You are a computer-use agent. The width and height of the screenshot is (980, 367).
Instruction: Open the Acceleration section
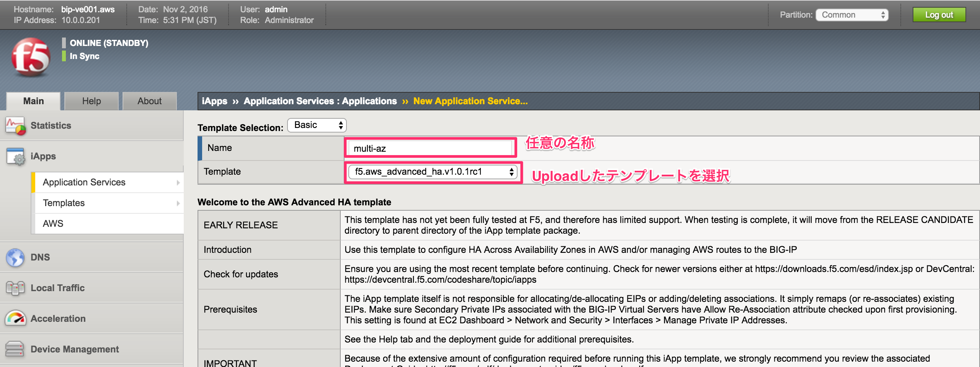(58, 319)
